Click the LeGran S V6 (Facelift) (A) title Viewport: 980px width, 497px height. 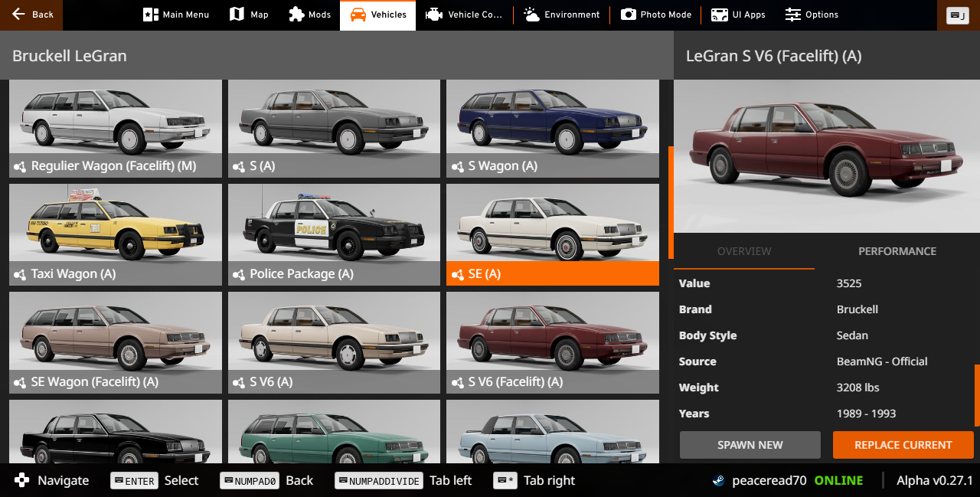(x=774, y=56)
